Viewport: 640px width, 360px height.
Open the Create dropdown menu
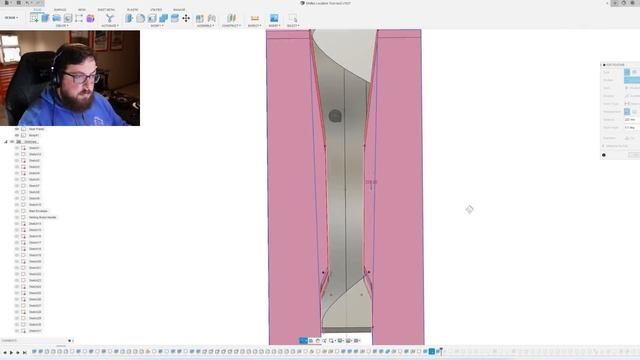62,26
